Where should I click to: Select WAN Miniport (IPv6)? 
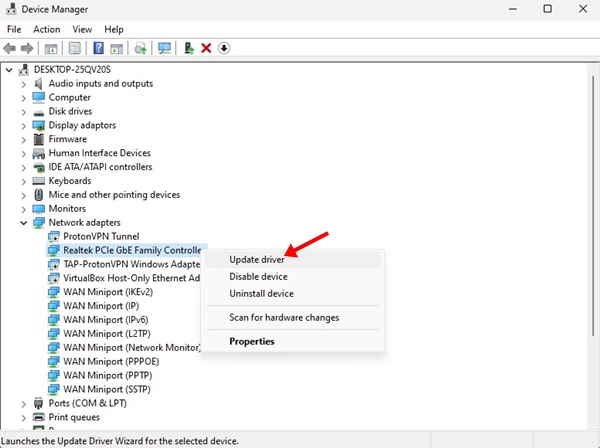pyautogui.click(x=106, y=320)
